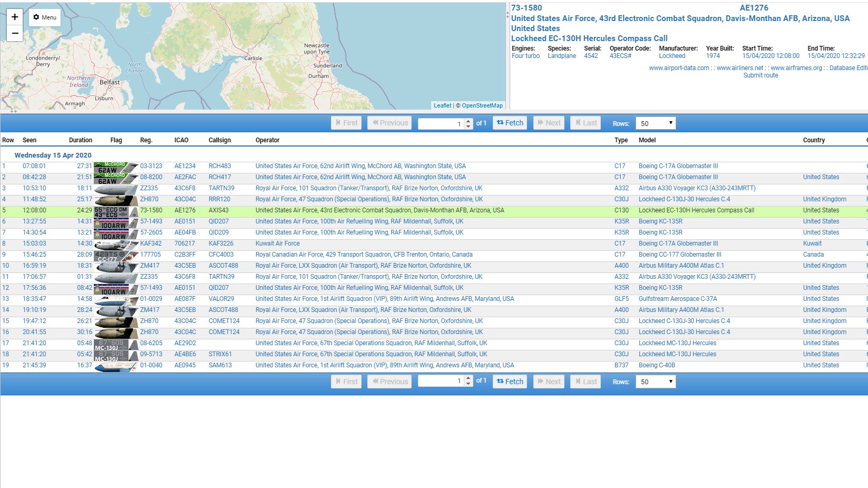Click the 43 ECS silhouette for AXIS43

tap(116, 212)
